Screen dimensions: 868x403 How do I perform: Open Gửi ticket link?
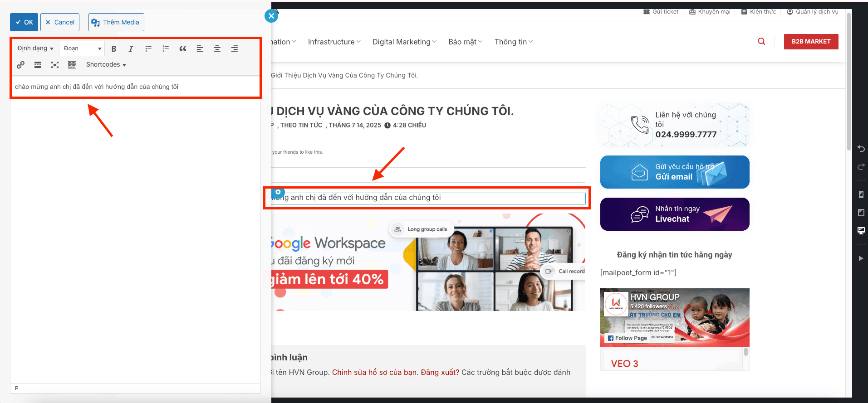(x=661, y=12)
